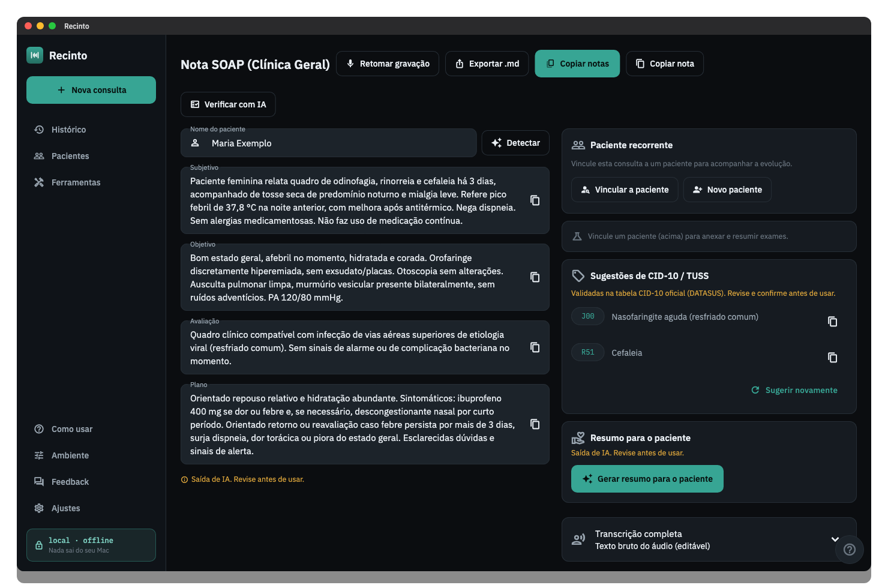Screen dimensions: 888x588
Task: Copy the R51 Cefaleia code
Action: pyautogui.click(x=832, y=358)
